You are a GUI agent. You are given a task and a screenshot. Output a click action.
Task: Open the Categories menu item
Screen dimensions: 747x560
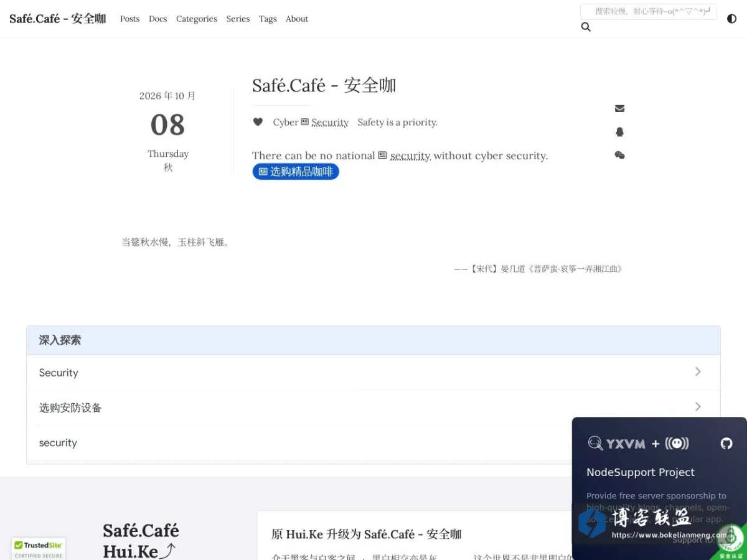tap(197, 19)
